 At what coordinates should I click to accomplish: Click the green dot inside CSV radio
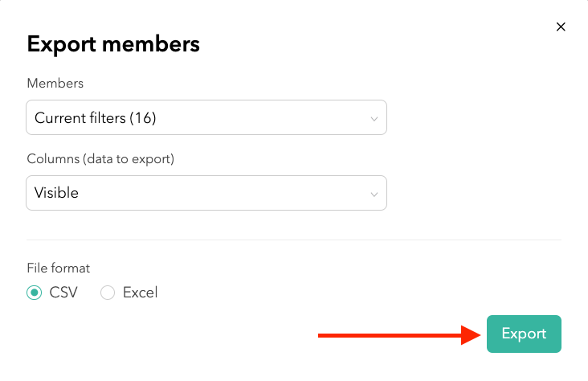coord(34,293)
